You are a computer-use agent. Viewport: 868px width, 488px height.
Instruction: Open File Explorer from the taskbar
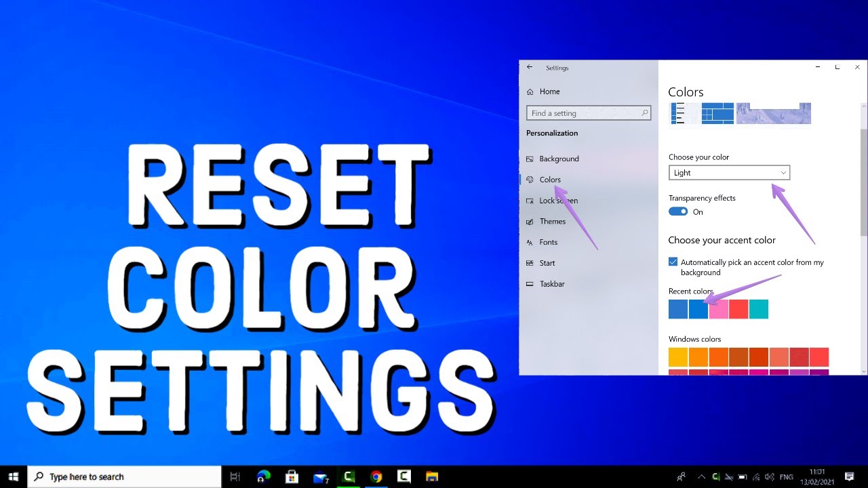[x=432, y=477]
